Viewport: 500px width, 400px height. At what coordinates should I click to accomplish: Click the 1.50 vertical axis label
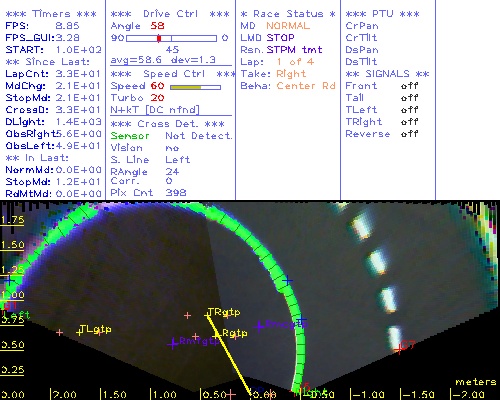12,245
